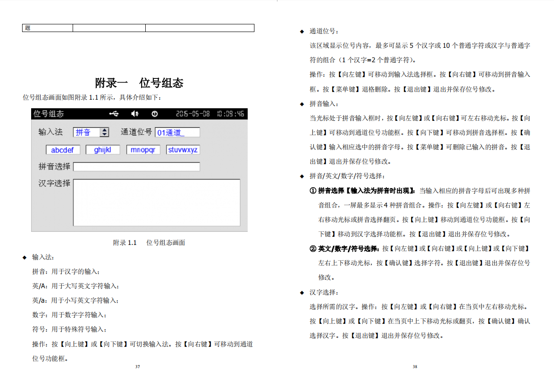This screenshot has height=392, width=554.
Task: Click the empty 拼音选择 field
Action: tap(136, 167)
